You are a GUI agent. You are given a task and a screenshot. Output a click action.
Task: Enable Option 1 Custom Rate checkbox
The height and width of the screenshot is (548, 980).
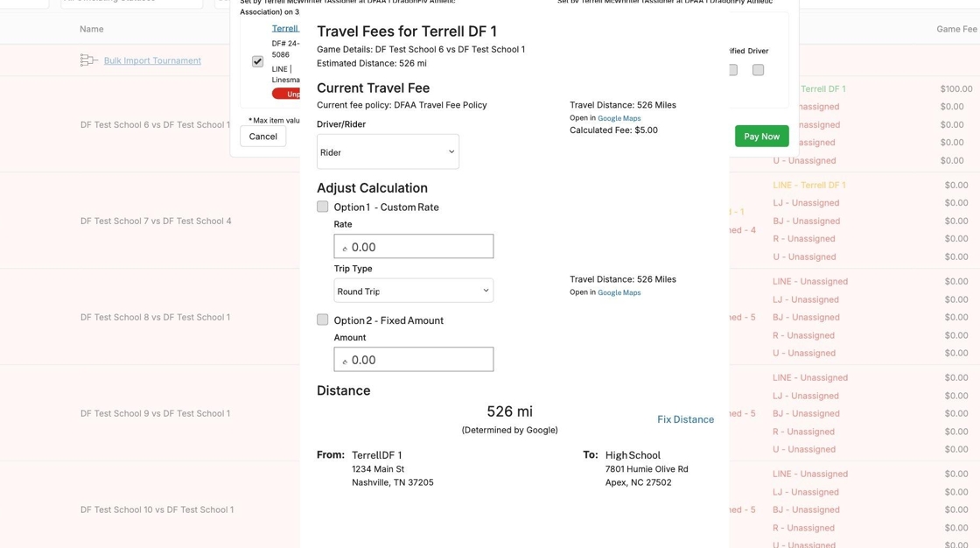tap(323, 207)
